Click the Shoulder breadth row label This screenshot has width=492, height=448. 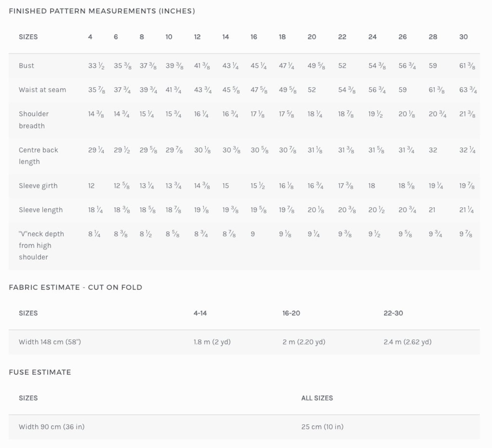34,120
